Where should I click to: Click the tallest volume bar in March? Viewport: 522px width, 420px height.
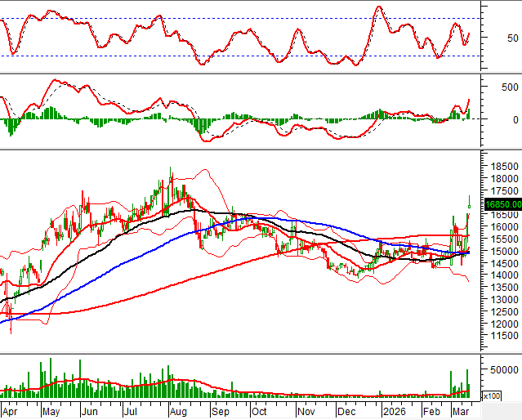click(467, 382)
